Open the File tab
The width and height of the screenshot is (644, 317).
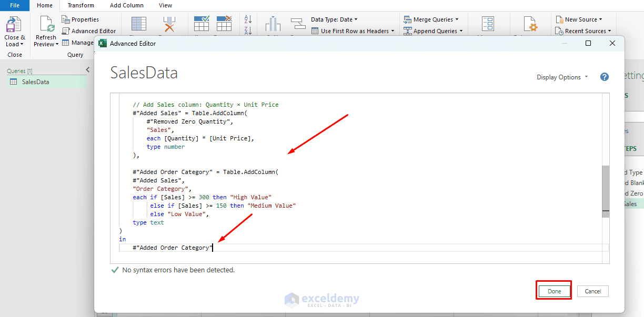tap(14, 5)
